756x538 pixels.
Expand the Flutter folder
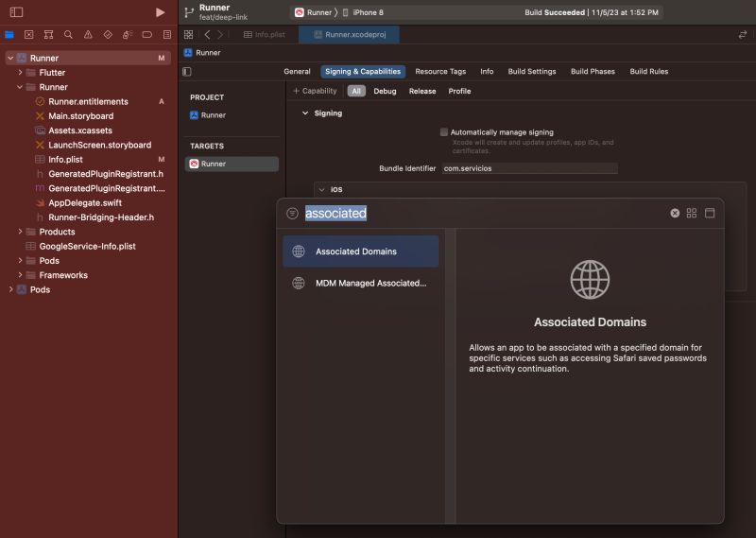[x=20, y=73]
